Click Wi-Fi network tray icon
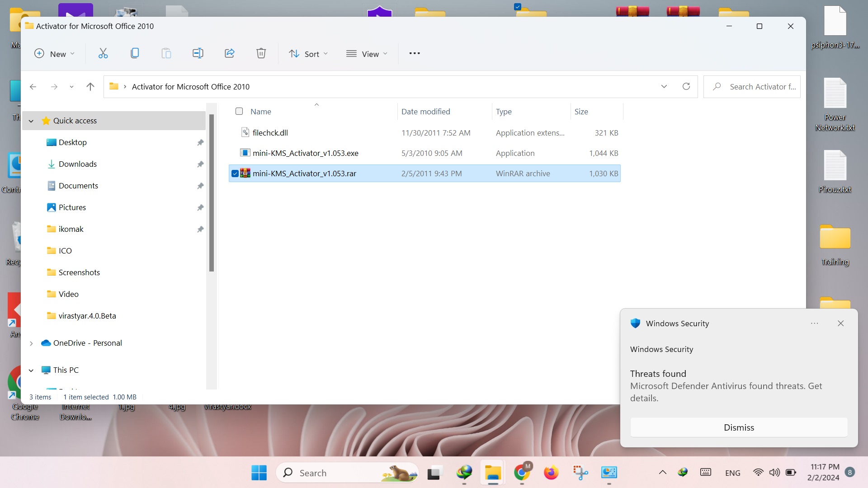Image resolution: width=868 pixels, height=488 pixels. tap(758, 473)
